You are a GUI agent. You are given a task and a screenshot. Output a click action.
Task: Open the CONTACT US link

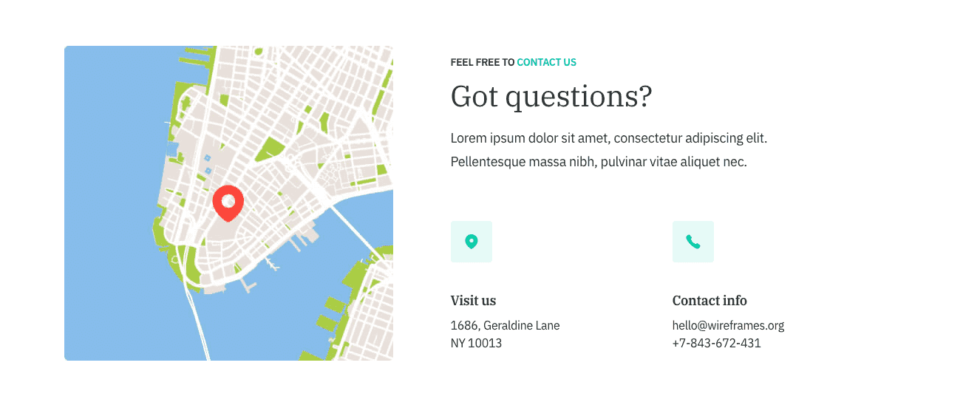click(546, 63)
